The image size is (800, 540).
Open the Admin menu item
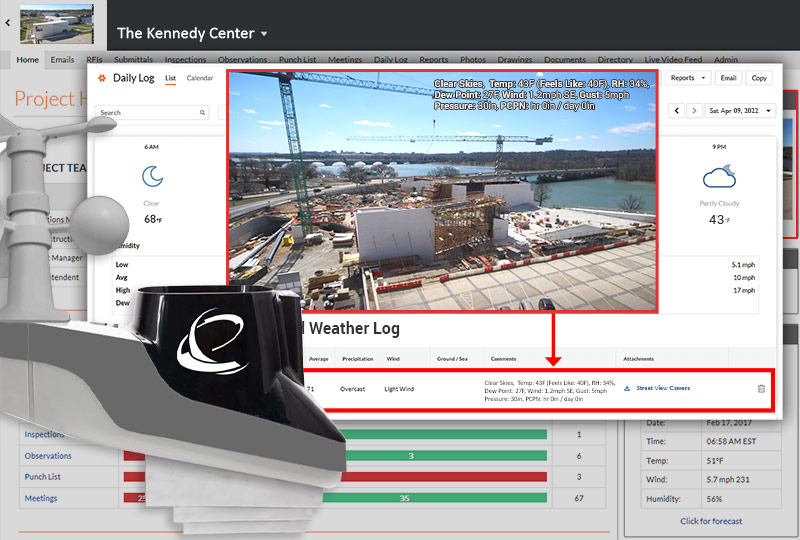pos(726,60)
